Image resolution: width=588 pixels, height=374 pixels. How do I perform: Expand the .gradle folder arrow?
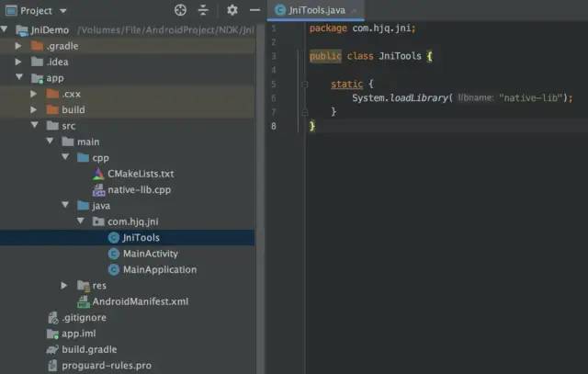(x=18, y=46)
